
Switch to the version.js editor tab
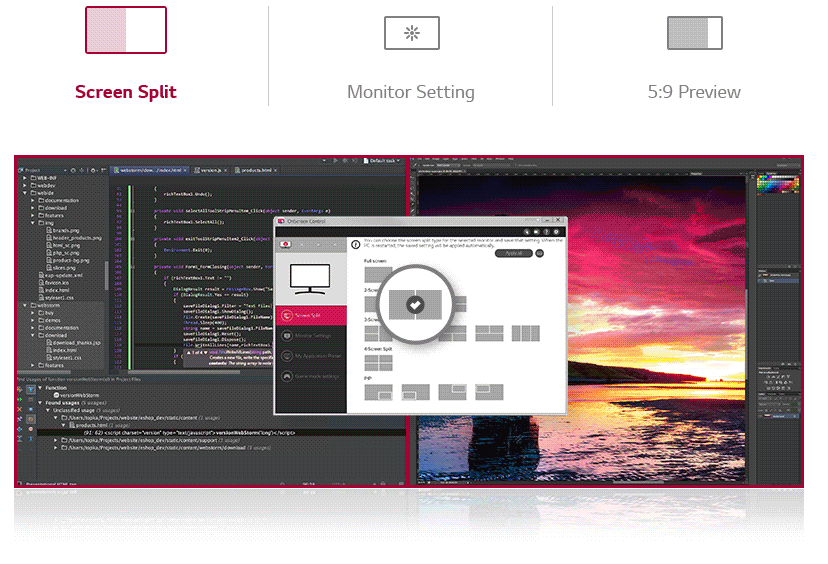click(211, 170)
